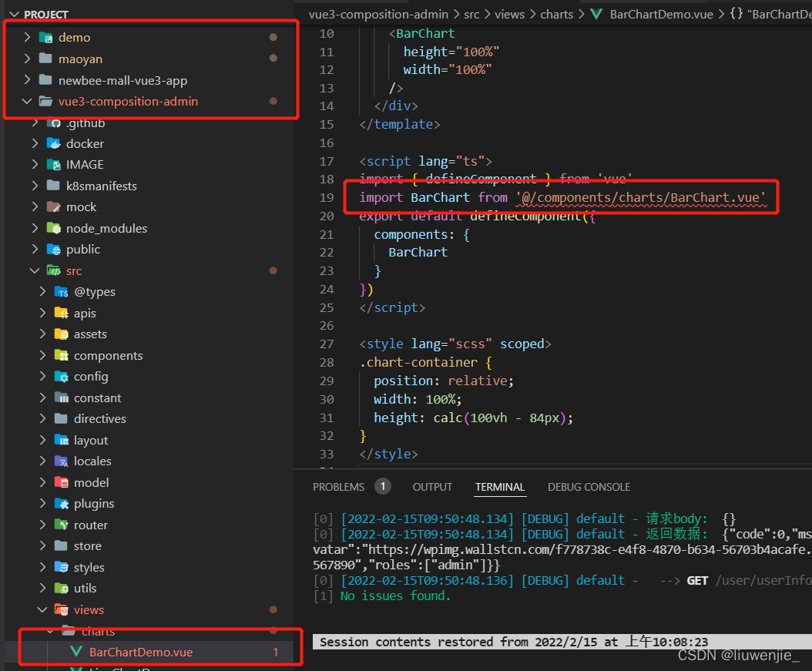812x671 pixels.
Task: Click the components folder icon
Action: point(61,356)
